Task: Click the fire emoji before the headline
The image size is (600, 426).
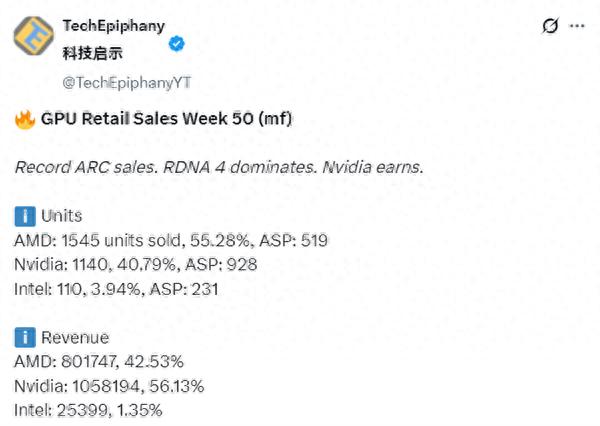Action: pos(25,120)
